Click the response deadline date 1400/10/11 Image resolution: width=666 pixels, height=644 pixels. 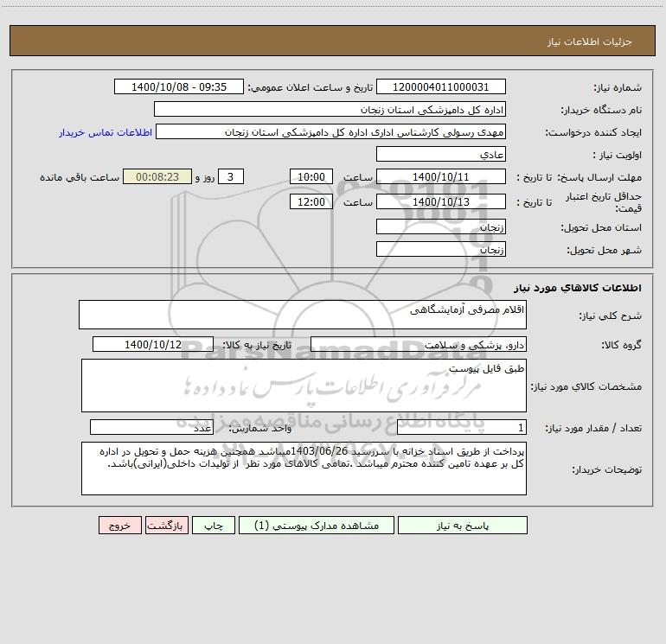tap(441, 176)
